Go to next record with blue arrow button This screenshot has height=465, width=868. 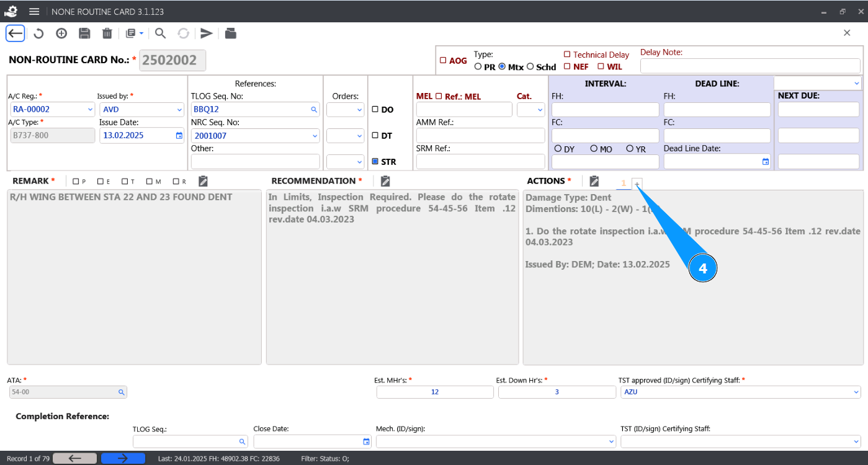pyautogui.click(x=123, y=458)
